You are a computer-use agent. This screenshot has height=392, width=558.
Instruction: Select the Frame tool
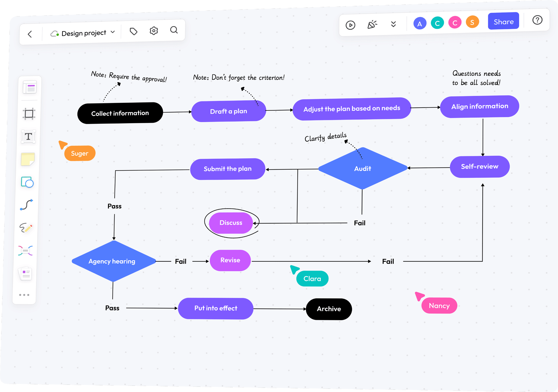(29, 114)
